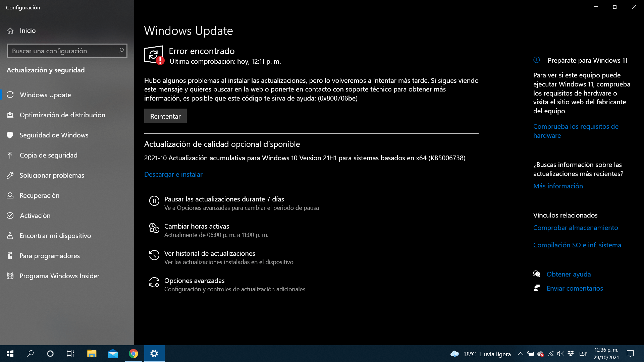644x362 pixels.
Task: Click Descargar e instalar optional update
Action: tap(173, 174)
